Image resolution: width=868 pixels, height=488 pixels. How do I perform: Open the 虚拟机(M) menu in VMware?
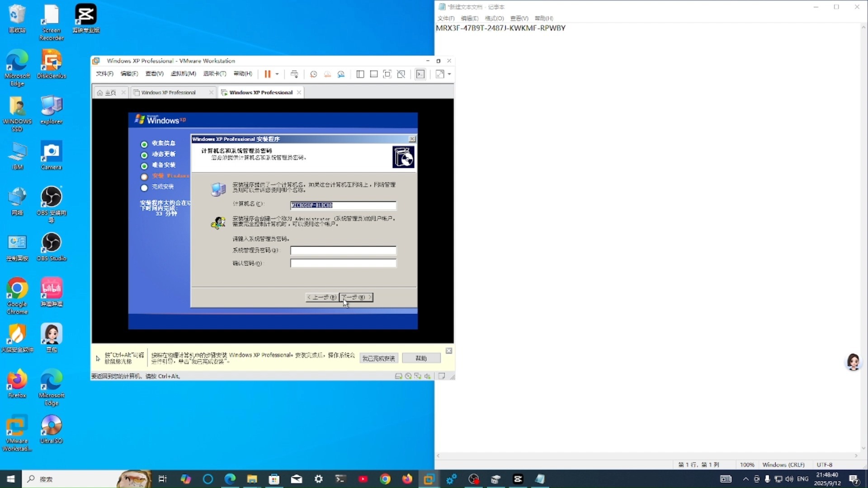[x=183, y=74]
